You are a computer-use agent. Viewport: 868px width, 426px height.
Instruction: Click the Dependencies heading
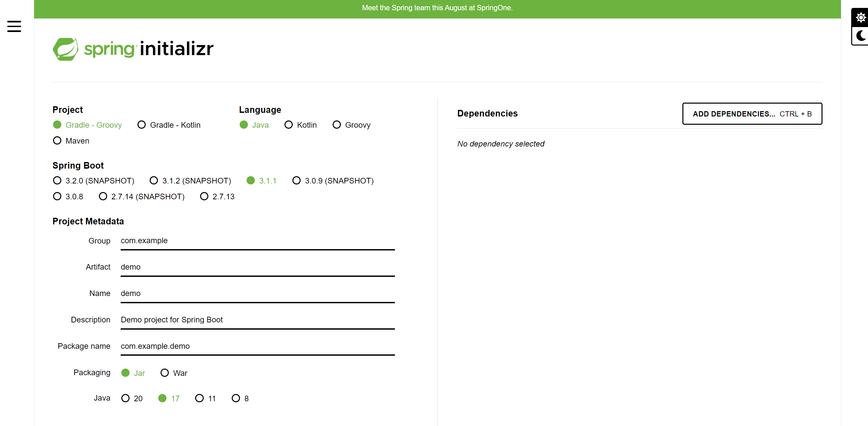[x=487, y=113]
